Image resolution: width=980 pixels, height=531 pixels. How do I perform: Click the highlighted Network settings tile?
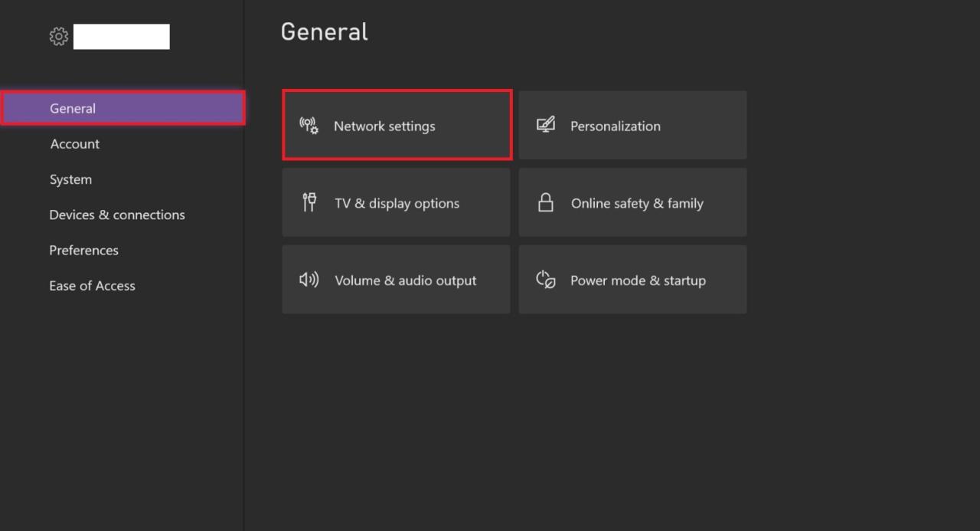click(397, 125)
